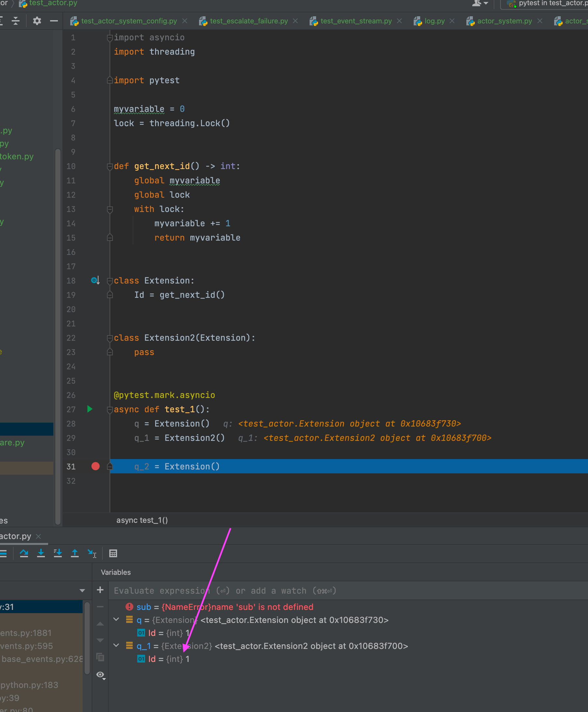Click the move watch down arrow

coord(100,640)
